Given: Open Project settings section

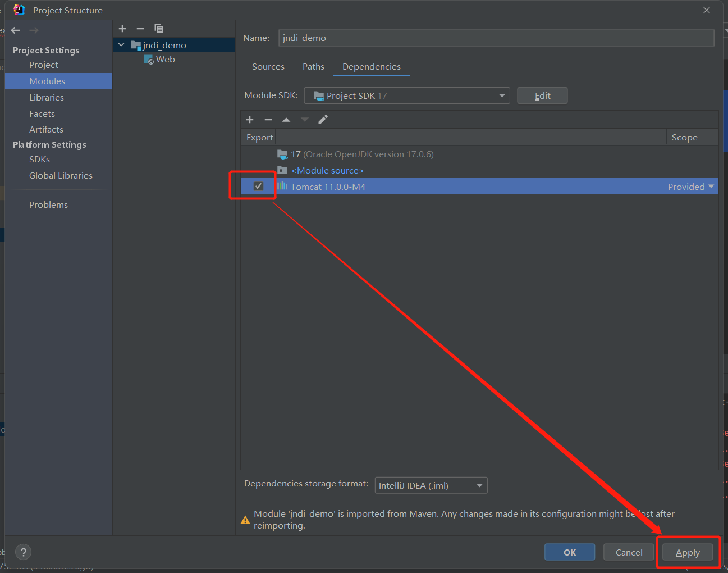Looking at the screenshot, I should (x=44, y=65).
